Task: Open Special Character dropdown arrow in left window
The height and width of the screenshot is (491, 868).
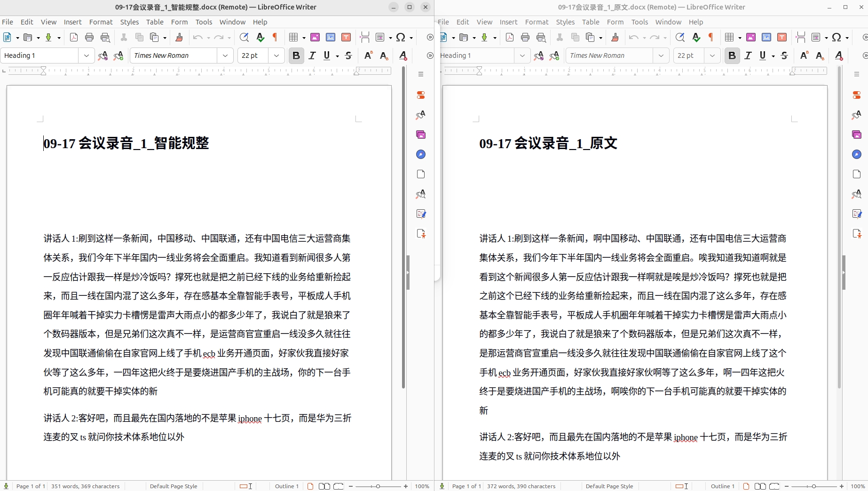Action: (411, 38)
